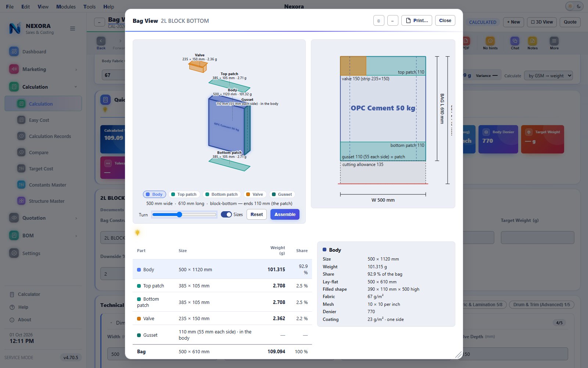Click the Assemble button
Screen dimensions: 588x368
click(285, 215)
